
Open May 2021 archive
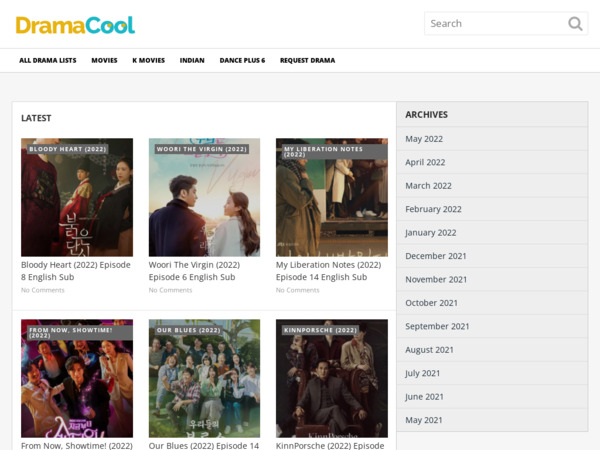[424, 420]
